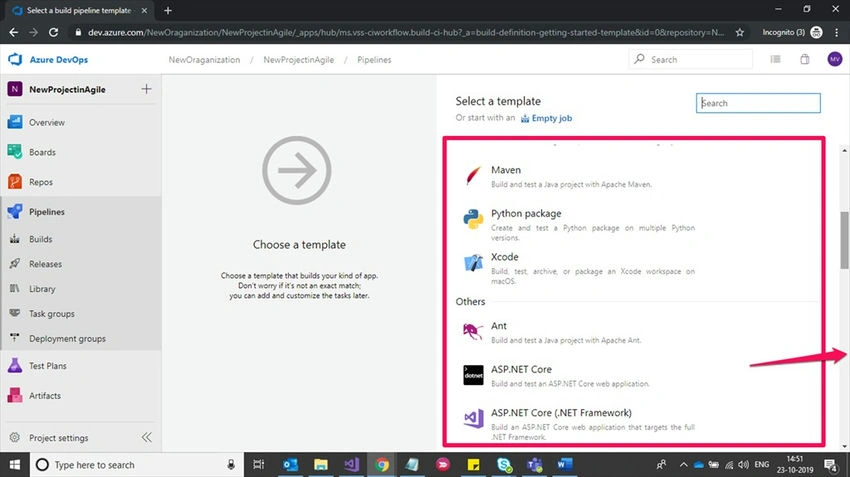Click the volume icon in system tray
The image size is (850, 477).
(743, 465)
